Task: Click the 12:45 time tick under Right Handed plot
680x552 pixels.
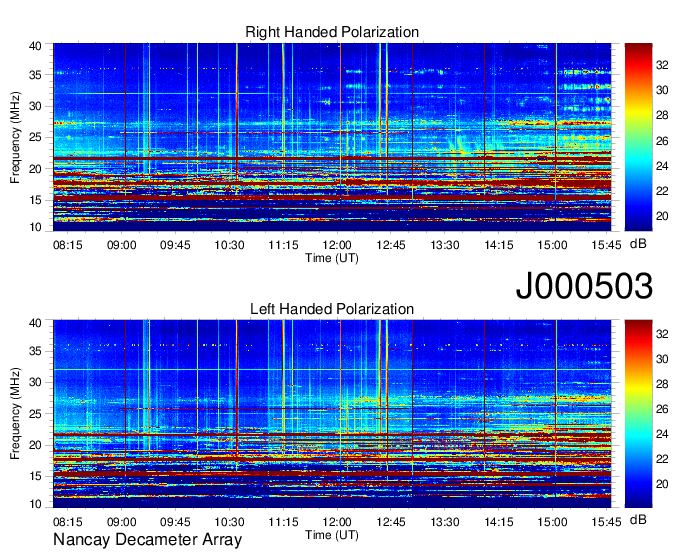Action: 391,245
